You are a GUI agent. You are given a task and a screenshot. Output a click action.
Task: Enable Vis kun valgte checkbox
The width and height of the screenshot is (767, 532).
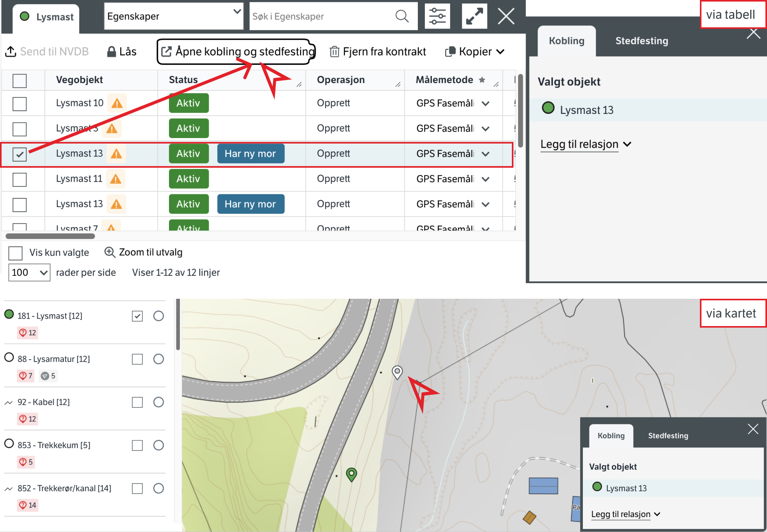coord(16,253)
